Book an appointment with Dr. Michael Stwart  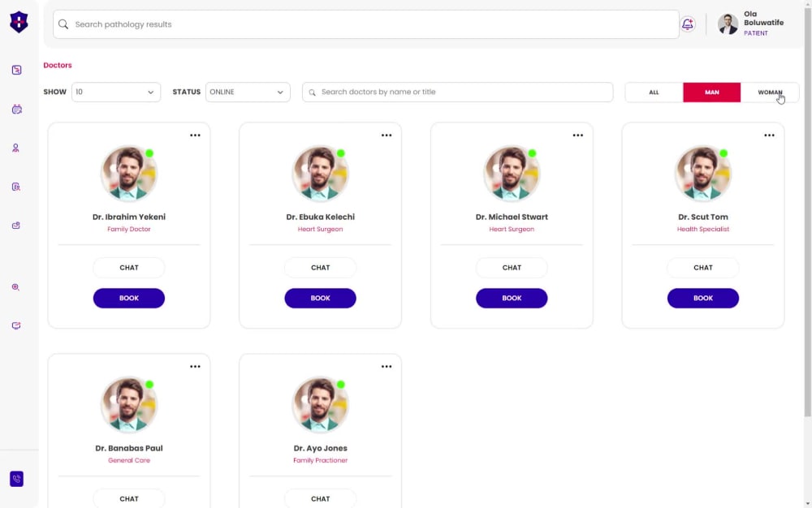tap(512, 298)
